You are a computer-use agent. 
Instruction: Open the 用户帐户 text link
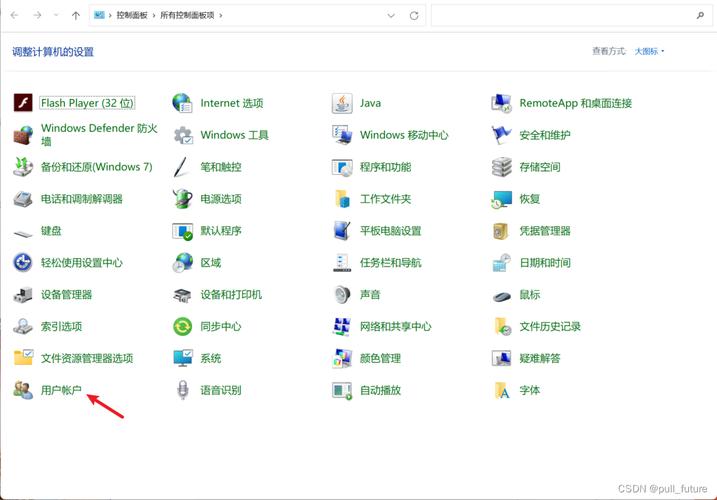click(61, 390)
